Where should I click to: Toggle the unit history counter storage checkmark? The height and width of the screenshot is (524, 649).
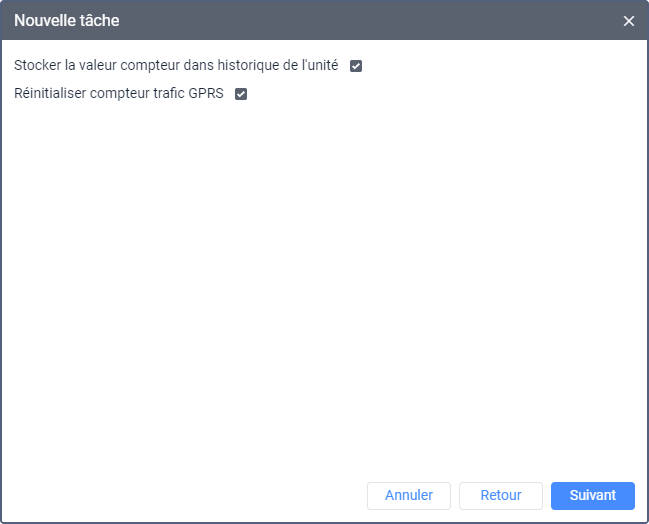[356, 66]
